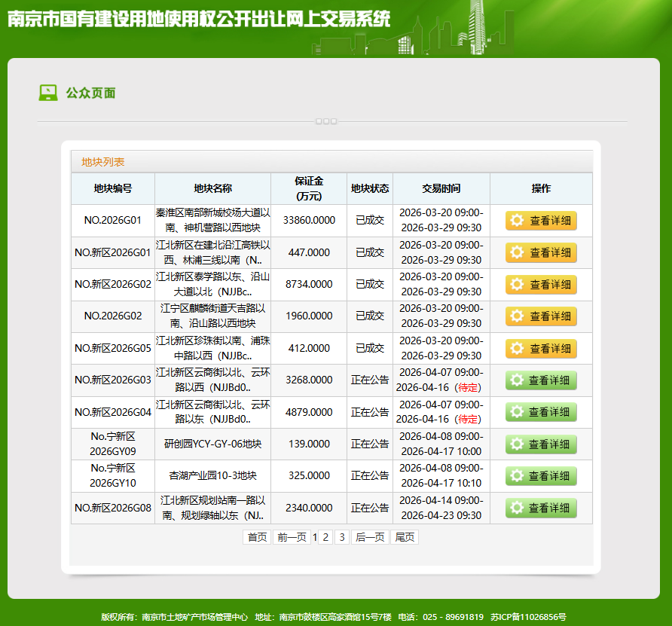Open 查看详细 for NO.新区2026G01
This screenshot has width=672, height=626.
[x=541, y=253]
